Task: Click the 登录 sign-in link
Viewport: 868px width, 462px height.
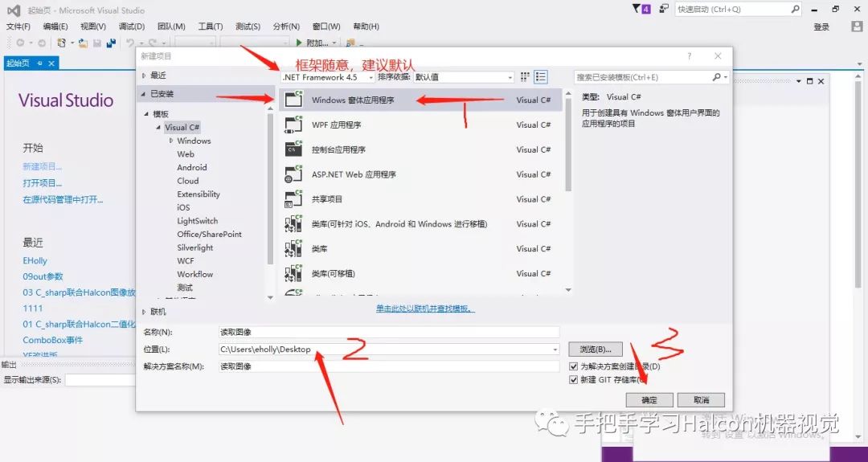Action: [x=821, y=27]
